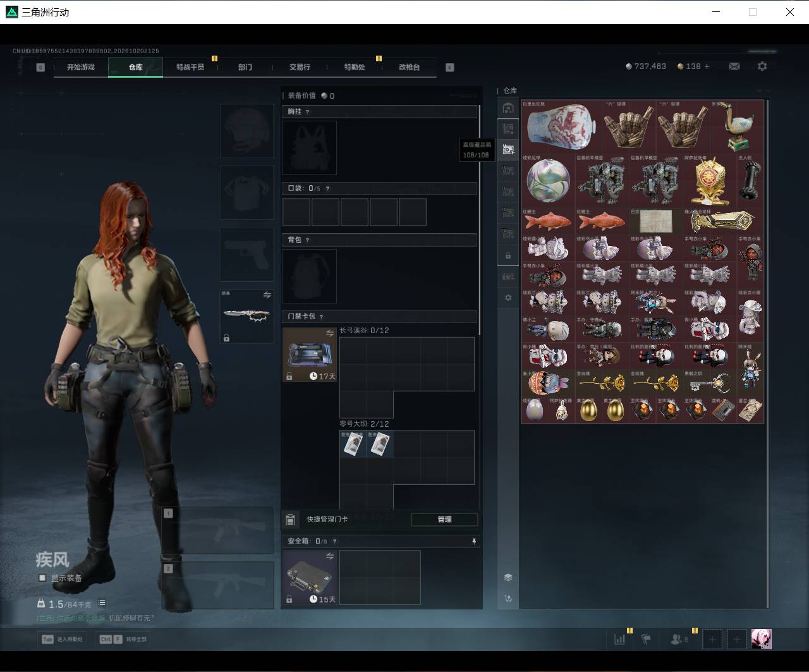Click the swap arrows on safe box
The image size is (809, 672).
point(329,556)
